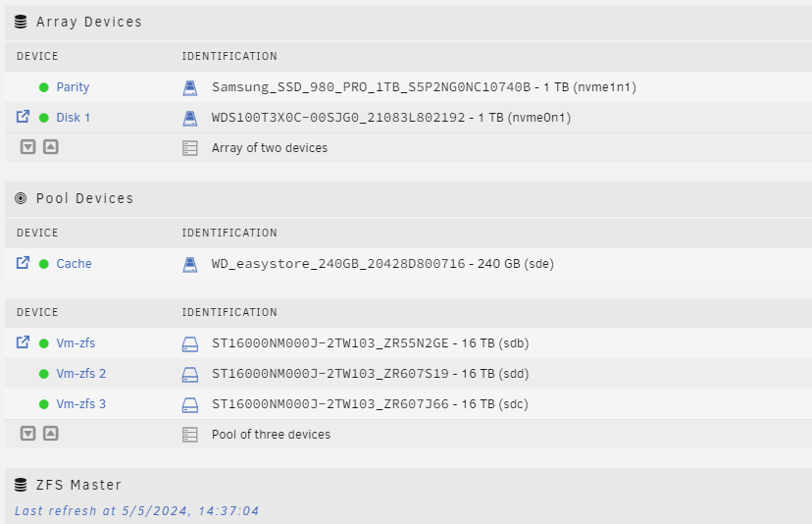Viewport: 812px width, 524px height.
Task: Click the green status dot for Vm-zfs 2
Action: (x=44, y=374)
